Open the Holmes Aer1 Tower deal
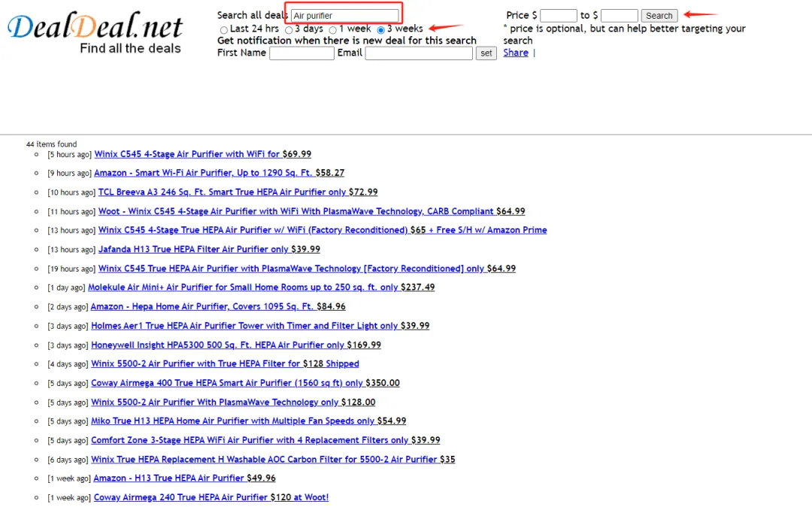The image size is (812, 507). pyautogui.click(x=260, y=326)
